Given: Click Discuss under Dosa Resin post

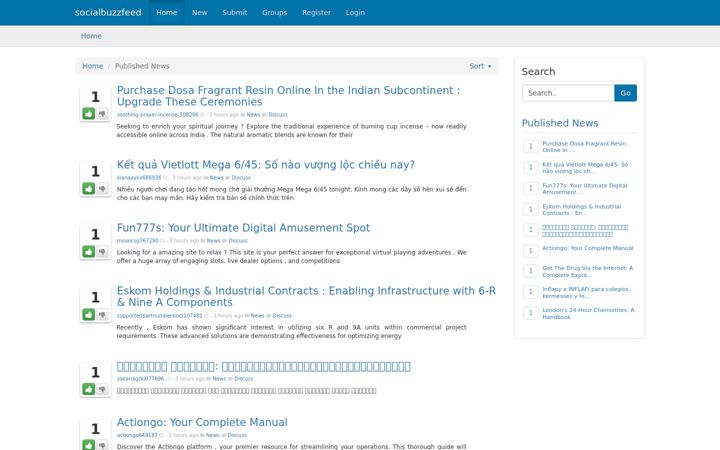Looking at the screenshot, I should point(278,115).
